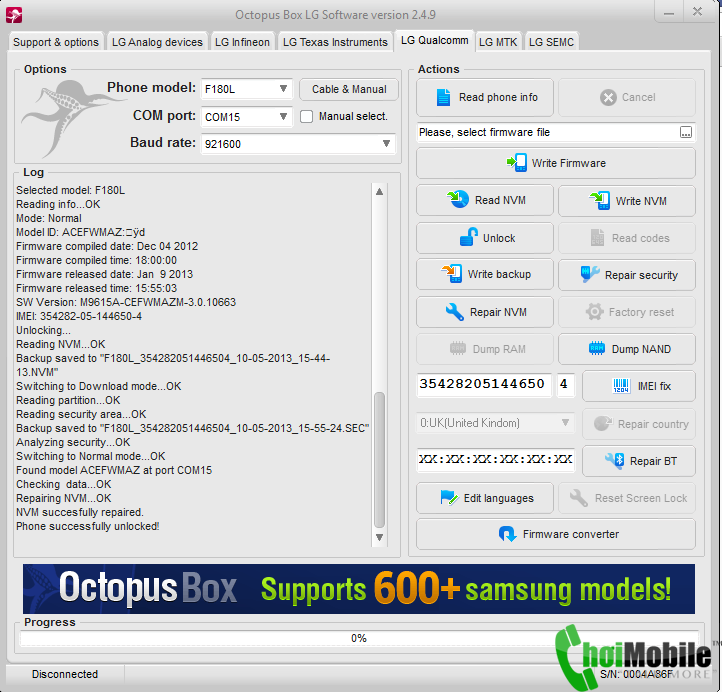
Task: Expand the Phone model dropdown
Action: pyautogui.click(x=284, y=88)
